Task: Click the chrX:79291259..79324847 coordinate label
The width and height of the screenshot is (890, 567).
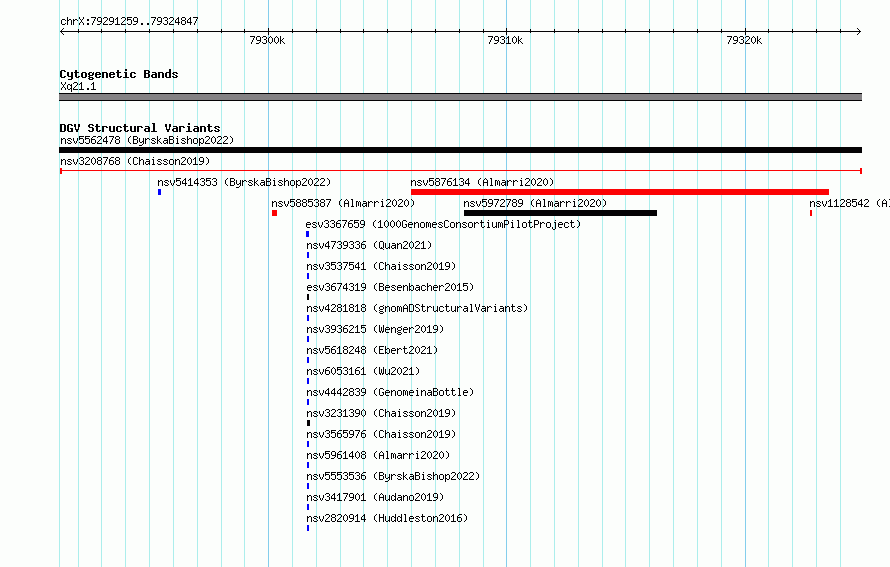Action: (129, 22)
